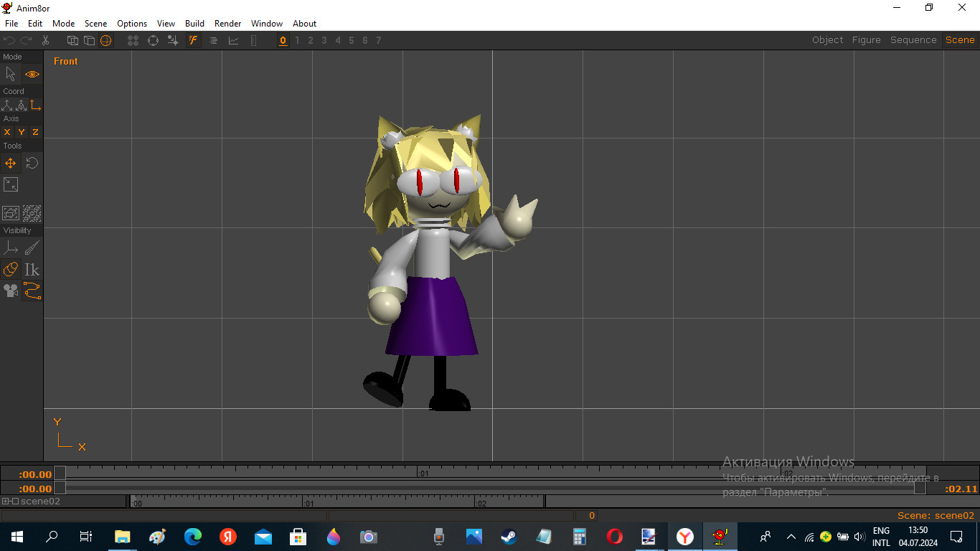The height and width of the screenshot is (551, 980).
Task: Toggle the Y axis constraint
Action: click(x=21, y=131)
